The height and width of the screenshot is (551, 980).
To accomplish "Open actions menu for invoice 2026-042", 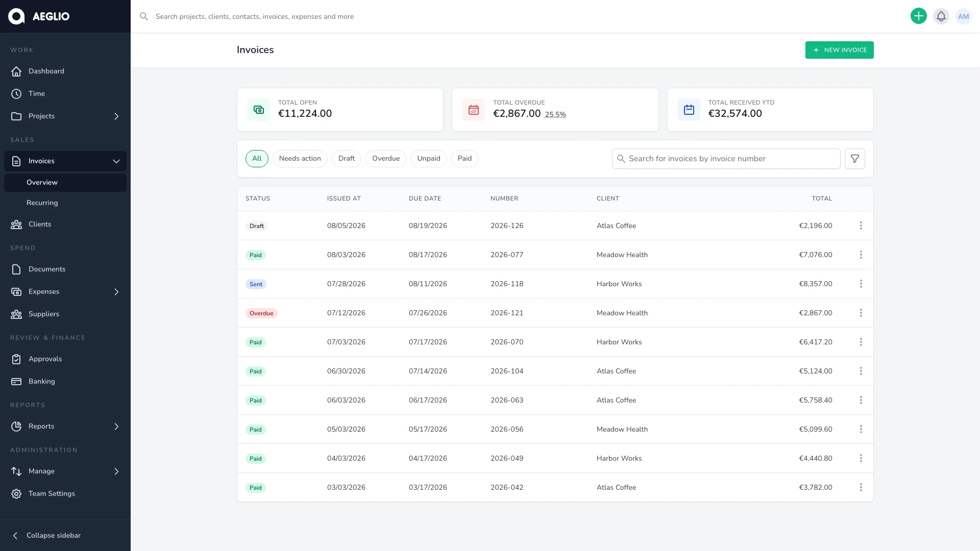I will pos(861,487).
